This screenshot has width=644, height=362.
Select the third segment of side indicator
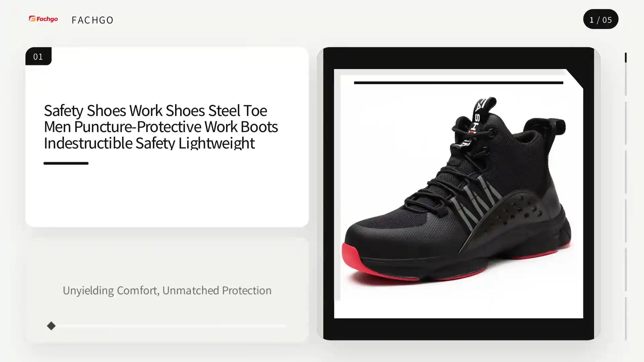pyautogui.click(x=626, y=172)
